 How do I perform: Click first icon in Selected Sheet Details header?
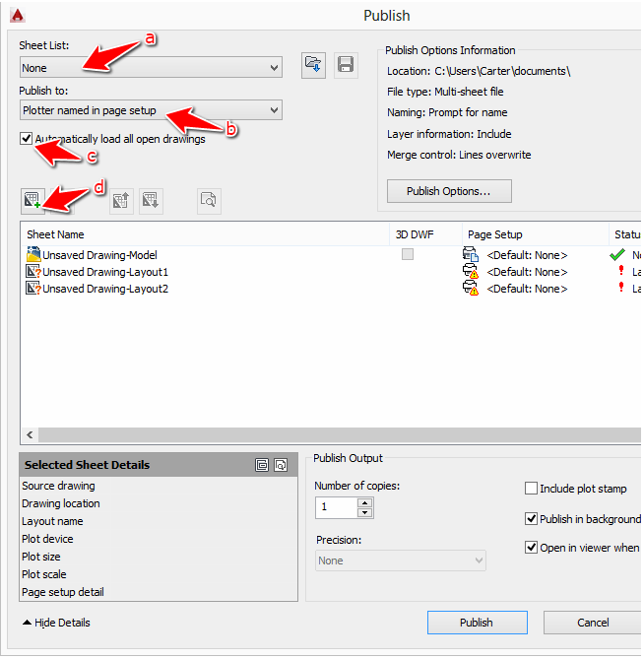(x=262, y=465)
